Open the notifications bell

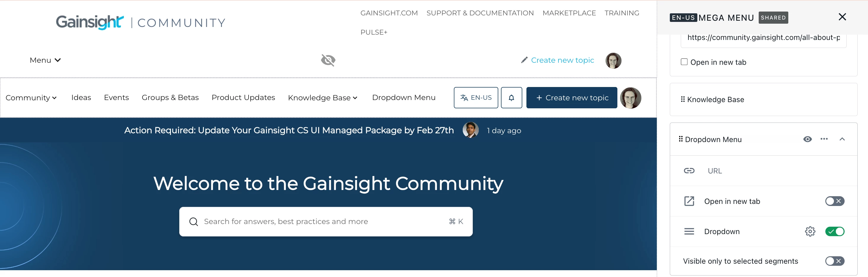[511, 98]
